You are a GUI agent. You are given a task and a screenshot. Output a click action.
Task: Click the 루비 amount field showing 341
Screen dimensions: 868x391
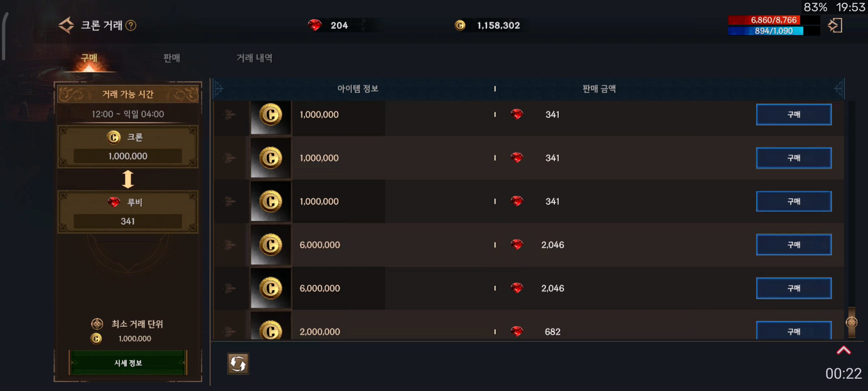[128, 221]
